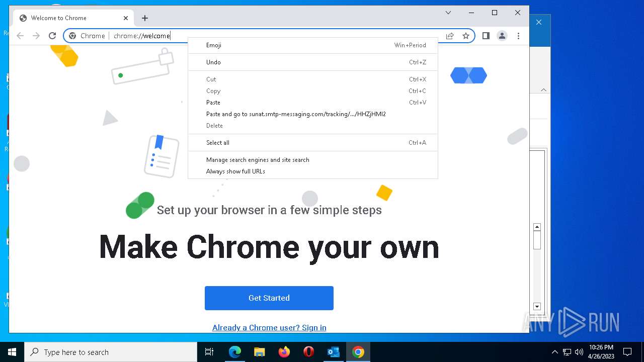Screen dimensions: 644x362
Task: Click the Get Started button
Action: 269,298
